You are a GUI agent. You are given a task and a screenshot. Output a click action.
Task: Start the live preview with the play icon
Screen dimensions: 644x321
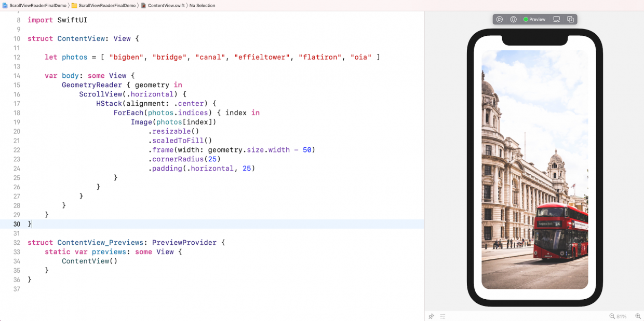click(x=500, y=19)
